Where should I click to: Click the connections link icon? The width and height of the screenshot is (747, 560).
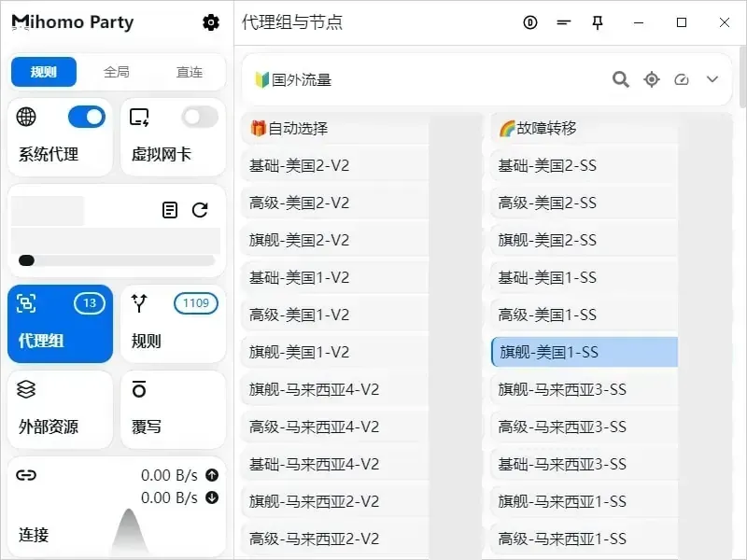26,475
